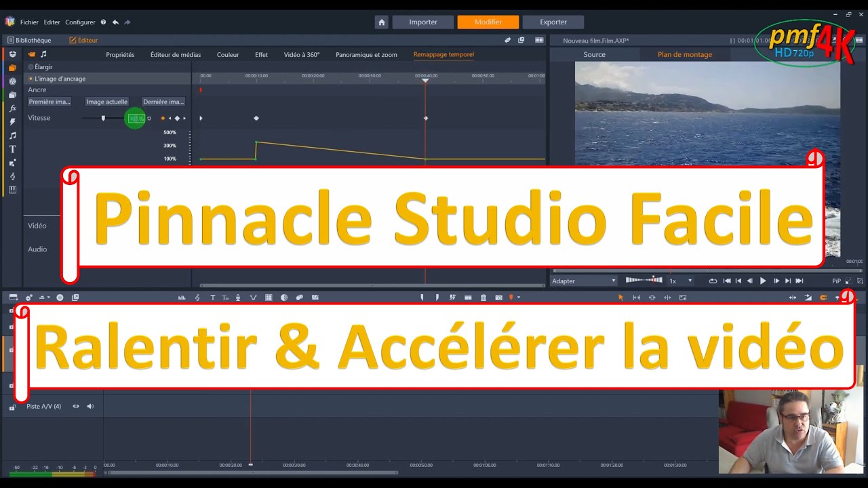868x488 pixels.
Task: Click the timeline title (T) tool
Action: [212, 298]
